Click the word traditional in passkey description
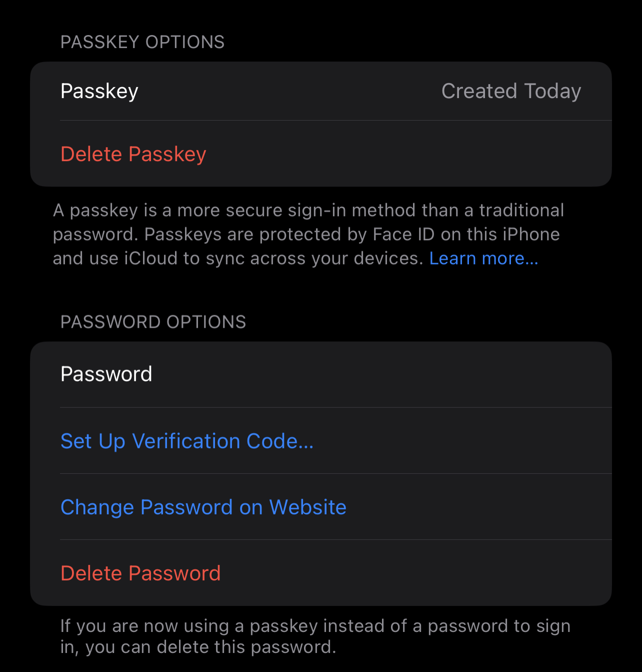The height and width of the screenshot is (672, 642). (521, 210)
